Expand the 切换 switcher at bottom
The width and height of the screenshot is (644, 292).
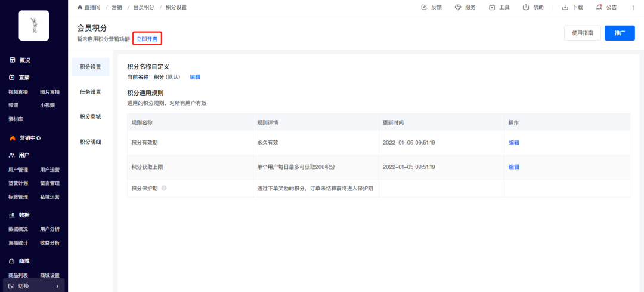click(x=33, y=286)
